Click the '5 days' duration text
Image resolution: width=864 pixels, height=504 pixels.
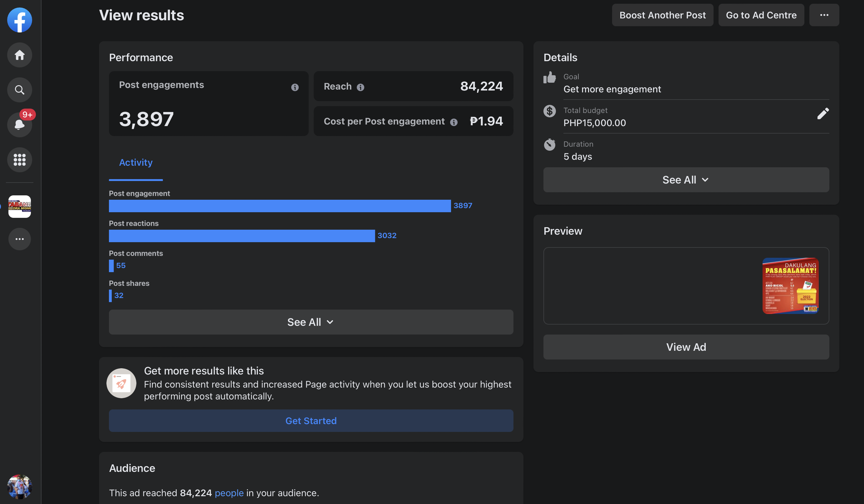pos(578,157)
